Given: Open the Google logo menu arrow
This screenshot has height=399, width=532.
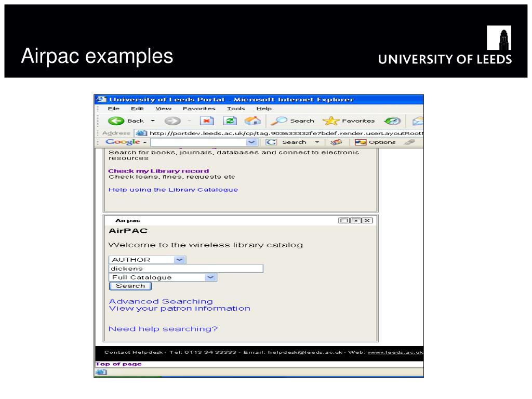Looking at the screenshot, I should point(145,142).
